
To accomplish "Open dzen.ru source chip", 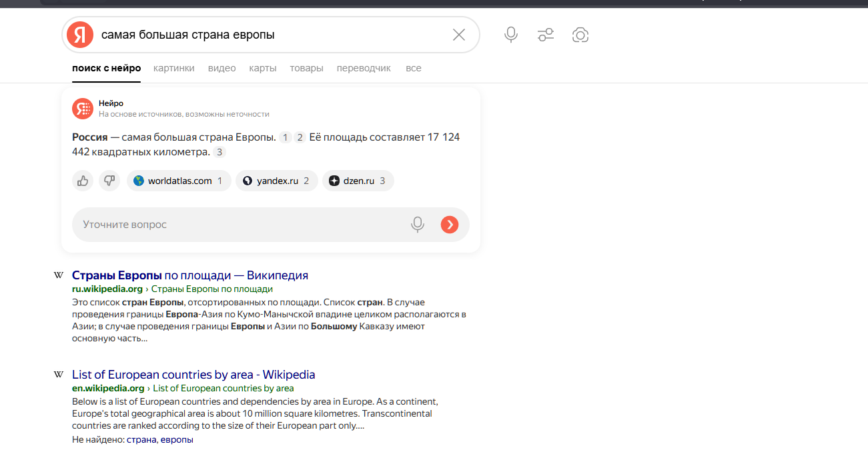I will [358, 181].
